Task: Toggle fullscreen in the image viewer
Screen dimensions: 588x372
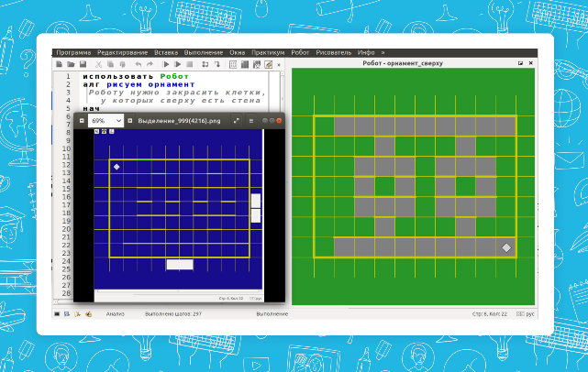Action: 236,121
